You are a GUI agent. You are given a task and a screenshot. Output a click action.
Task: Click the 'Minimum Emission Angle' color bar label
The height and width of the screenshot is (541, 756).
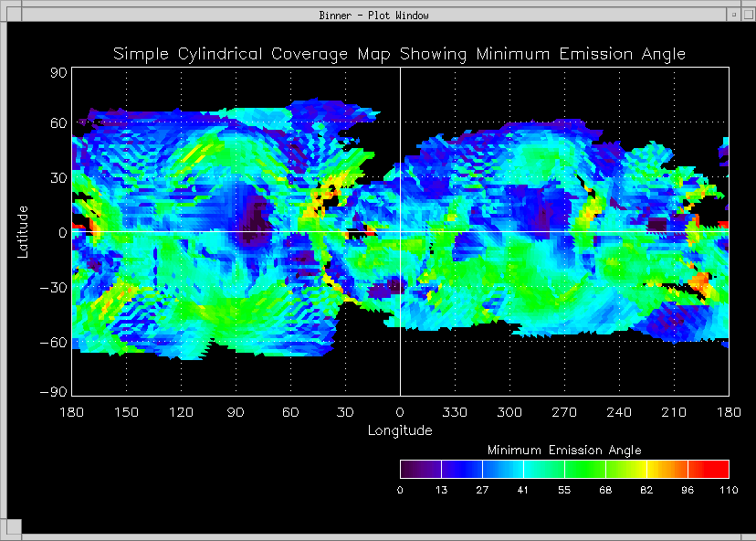coord(564,451)
